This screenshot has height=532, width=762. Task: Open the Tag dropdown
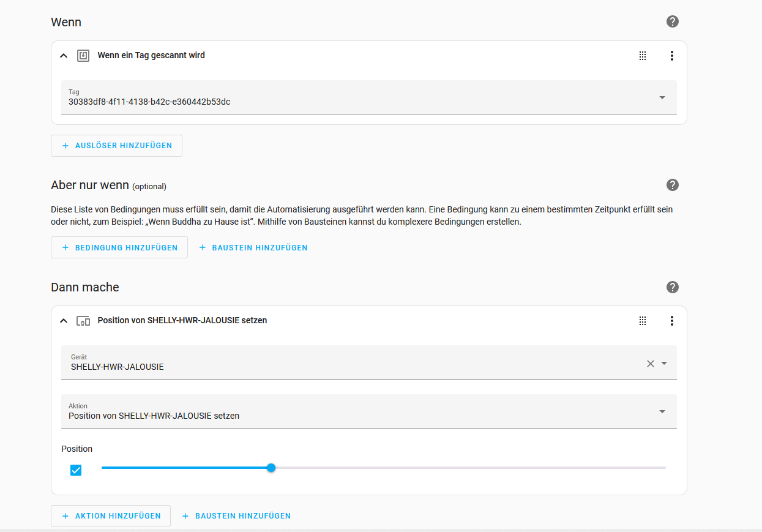(x=662, y=97)
